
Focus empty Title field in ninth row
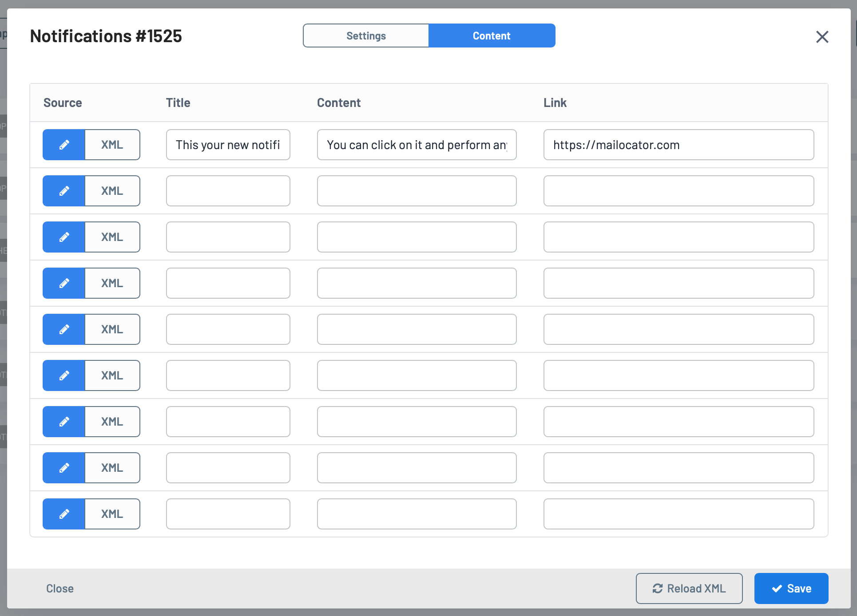[228, 514]
